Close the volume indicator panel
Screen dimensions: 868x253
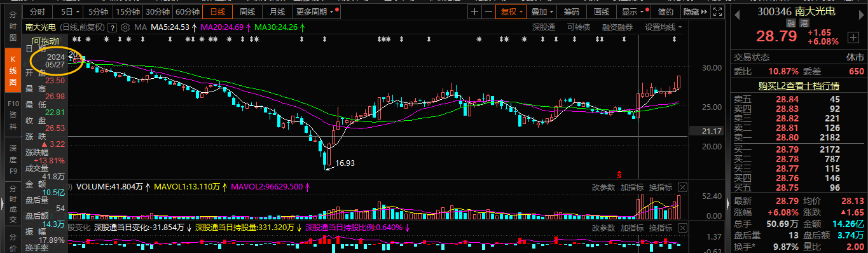[x=682, y=188]
